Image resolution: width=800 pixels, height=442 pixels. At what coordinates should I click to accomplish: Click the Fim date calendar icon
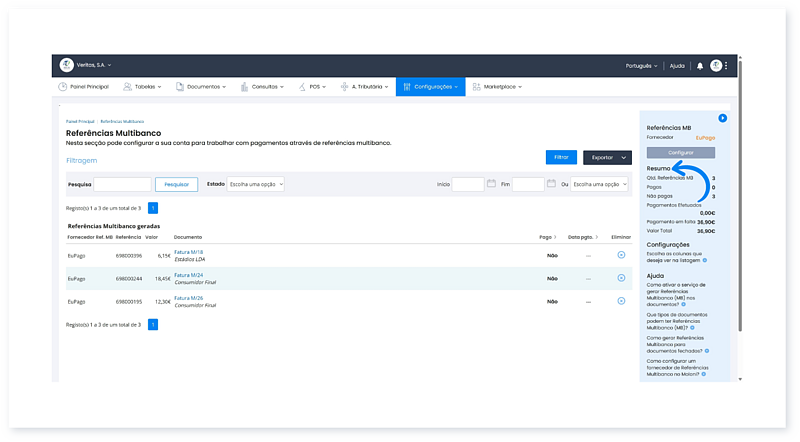point(551,184)
